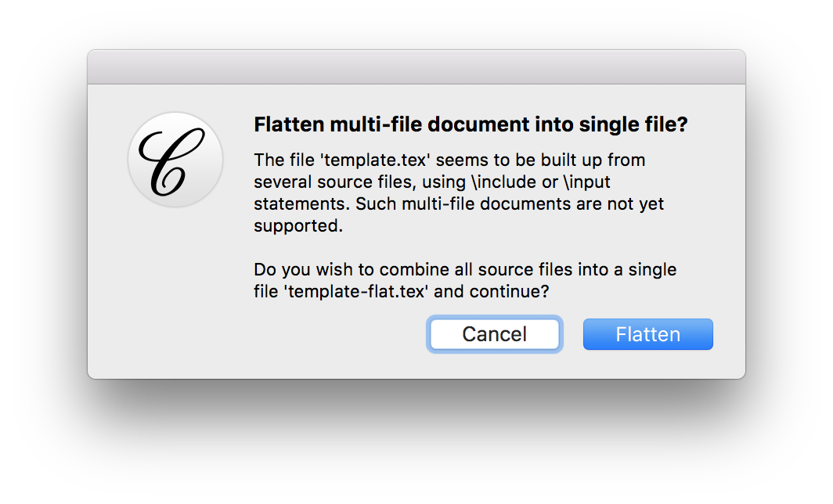Image resolution: width=833 pixels, height=504 pixels.
Task: Click the dialog's gray title bar
Action: pos(416,67)
